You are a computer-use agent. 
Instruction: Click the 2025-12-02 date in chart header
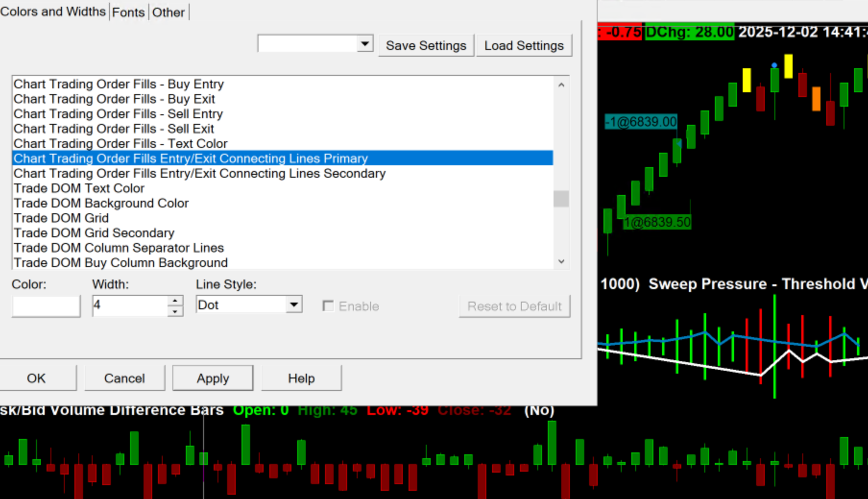click(x=778, y=32)
